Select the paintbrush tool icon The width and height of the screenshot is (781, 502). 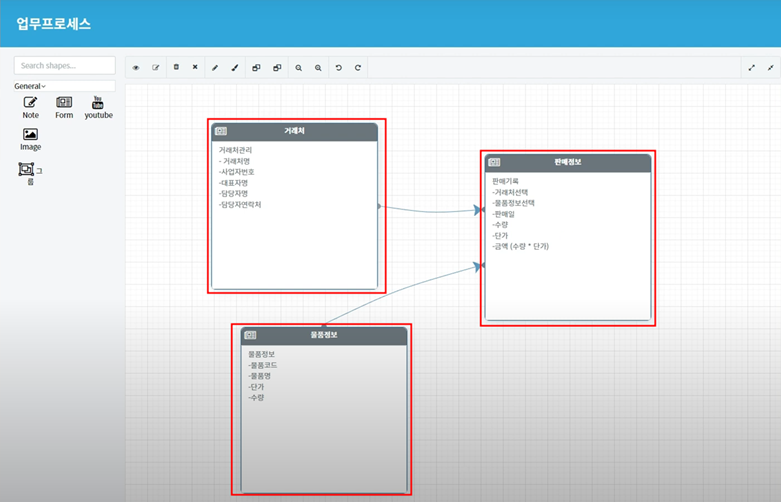pyautogui.click(x=235, y=68)
